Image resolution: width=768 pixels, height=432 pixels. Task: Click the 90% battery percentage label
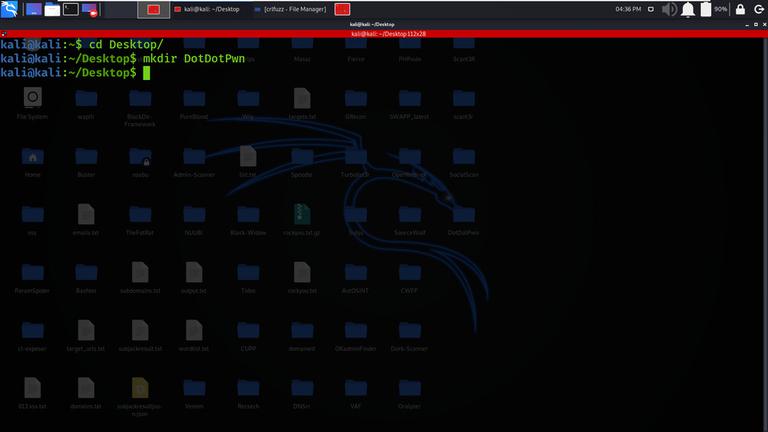tap(720, 9)
